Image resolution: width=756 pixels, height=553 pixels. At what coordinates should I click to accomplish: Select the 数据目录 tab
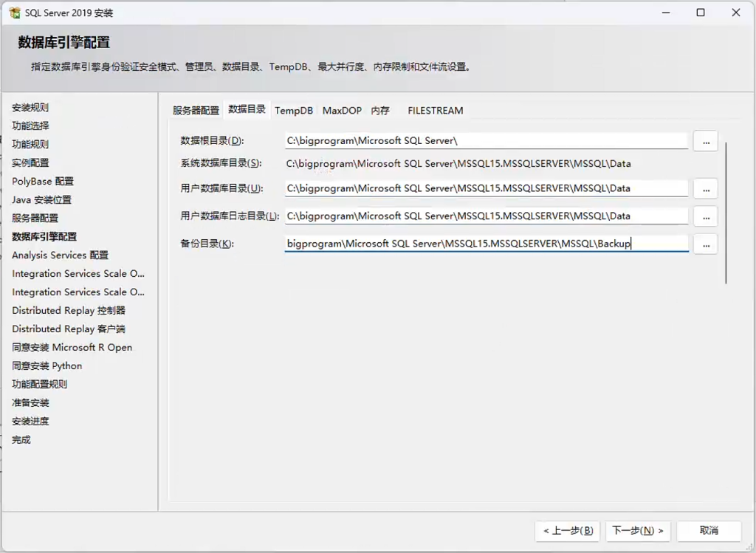(x=247, y=109)
